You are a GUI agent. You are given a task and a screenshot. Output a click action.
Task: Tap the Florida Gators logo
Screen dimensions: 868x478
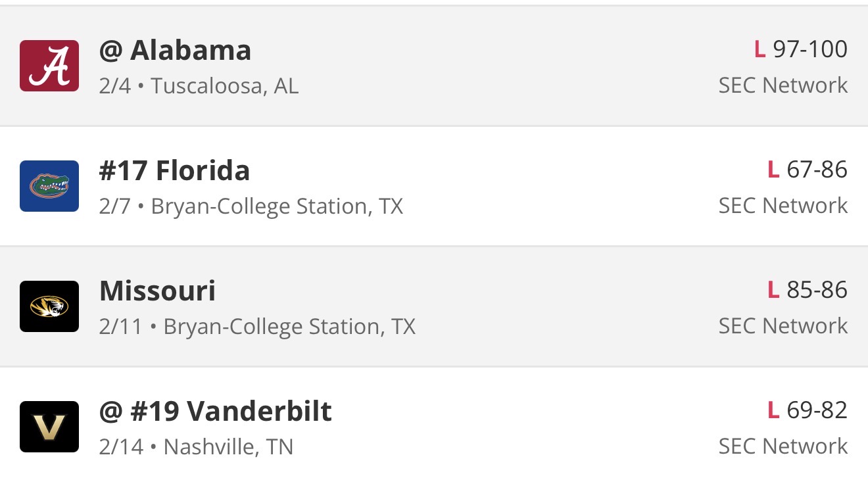(x=49, y=186)
